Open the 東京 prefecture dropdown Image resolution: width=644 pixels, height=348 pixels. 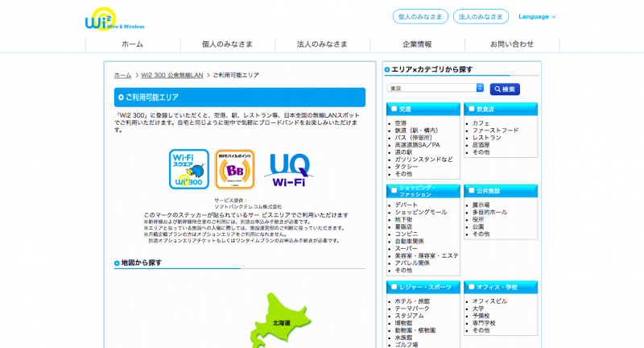[435, 88]
